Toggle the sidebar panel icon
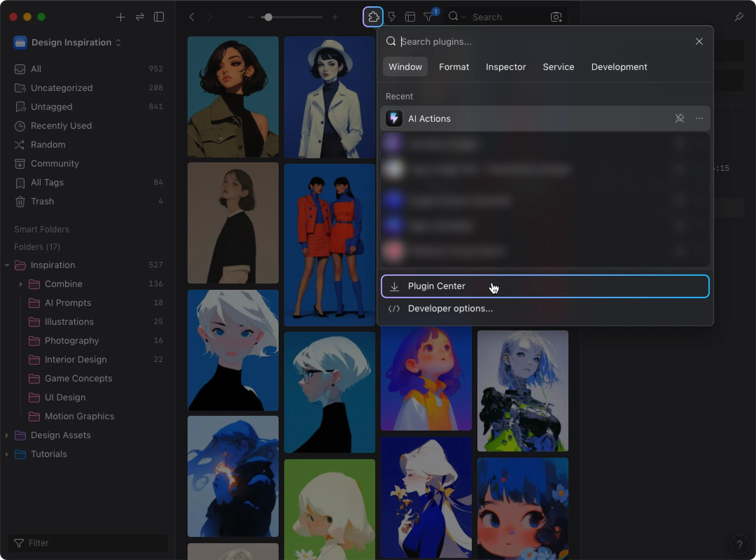 pos(159,17)
